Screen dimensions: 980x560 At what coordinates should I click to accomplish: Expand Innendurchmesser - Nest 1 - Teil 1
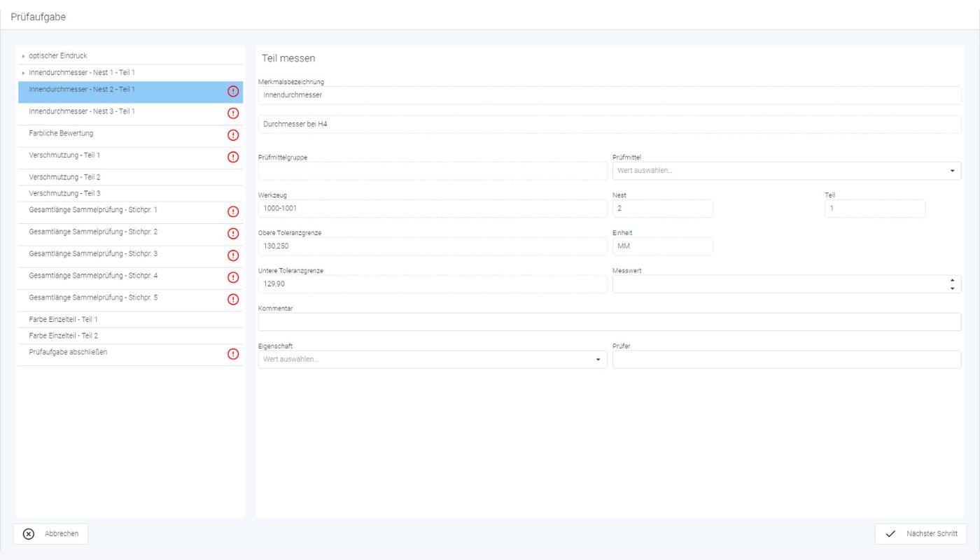point(23,73)
